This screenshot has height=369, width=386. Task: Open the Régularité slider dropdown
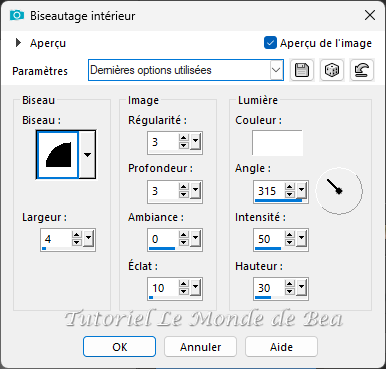[195, 142]
